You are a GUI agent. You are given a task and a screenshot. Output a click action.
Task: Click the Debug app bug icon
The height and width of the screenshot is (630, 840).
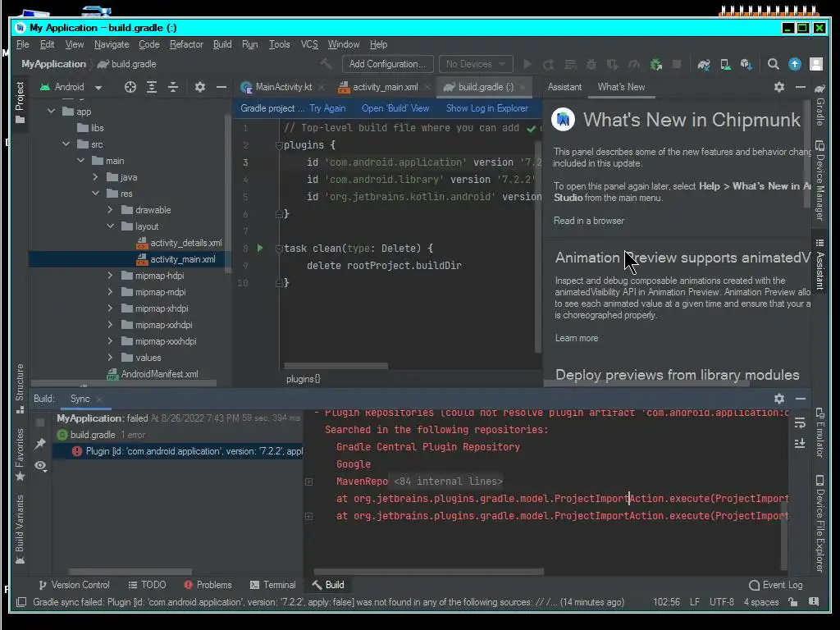pyautogui.click(x=591, y=64)
